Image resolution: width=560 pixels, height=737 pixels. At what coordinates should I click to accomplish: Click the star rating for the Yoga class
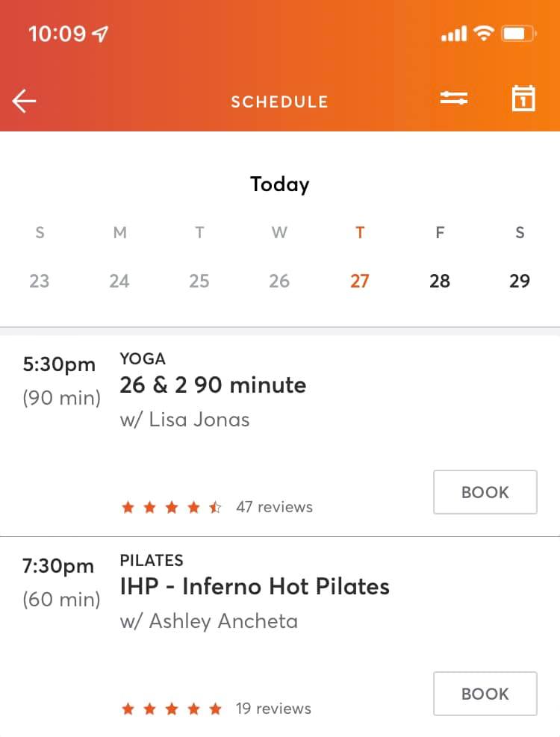click(x=172, y=508)
